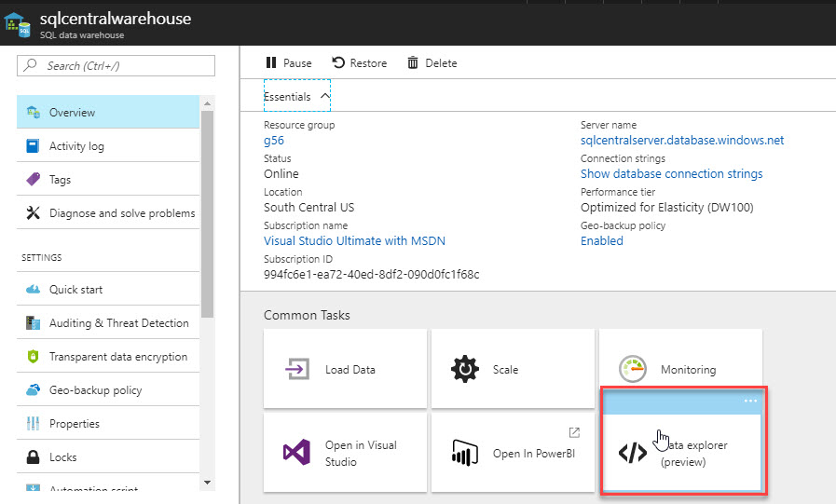Open the Scale gear tile

click(x=513, y=369)
